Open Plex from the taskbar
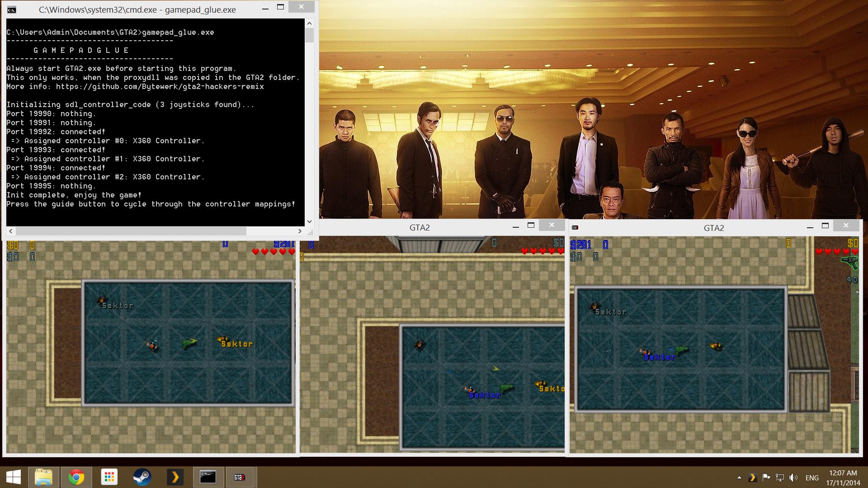868x488 pixels. tap(175, 477)
